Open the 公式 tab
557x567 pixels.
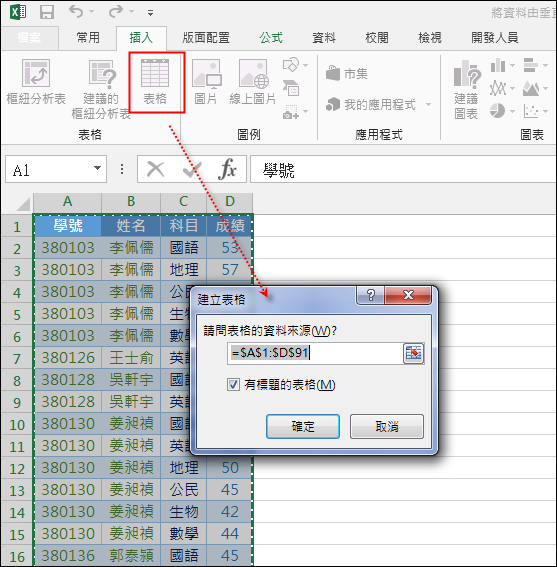271,38
